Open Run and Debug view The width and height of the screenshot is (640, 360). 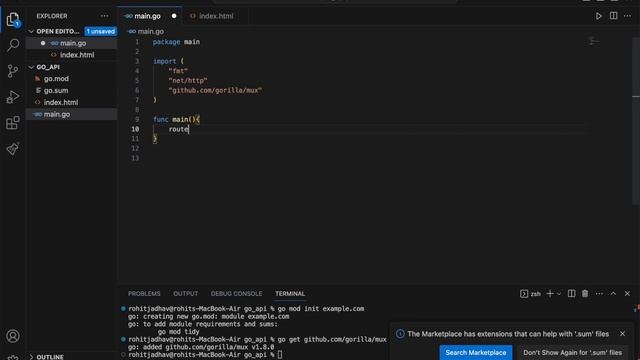[x=13, y=97]
